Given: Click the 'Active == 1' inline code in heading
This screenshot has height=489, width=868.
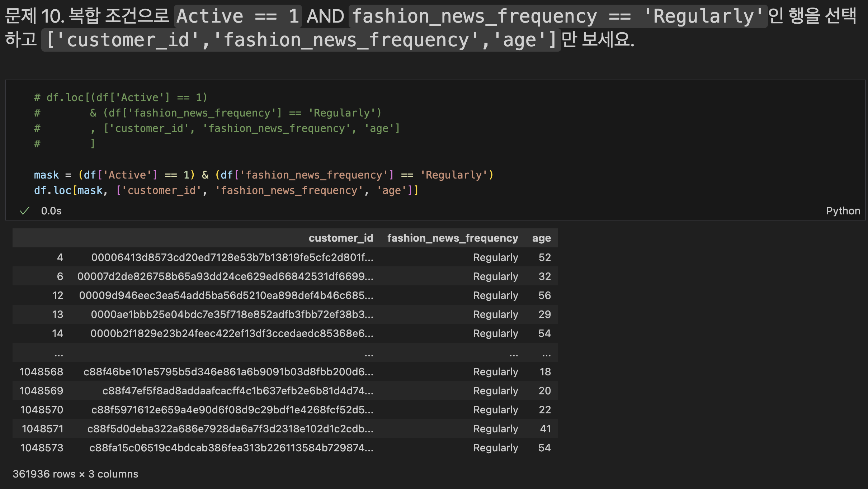Looking at the screenshot, I should (x=238, y=16).
